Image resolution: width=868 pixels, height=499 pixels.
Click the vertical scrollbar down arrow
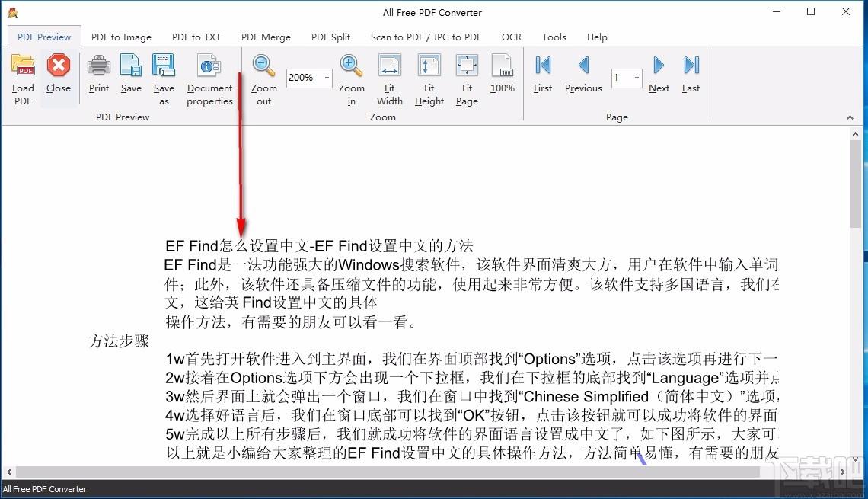click(x=855, y=459)
